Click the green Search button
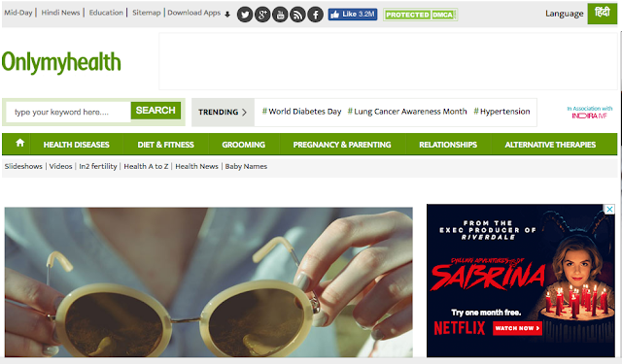Screen dimensions: 622x364 point(155,111)
